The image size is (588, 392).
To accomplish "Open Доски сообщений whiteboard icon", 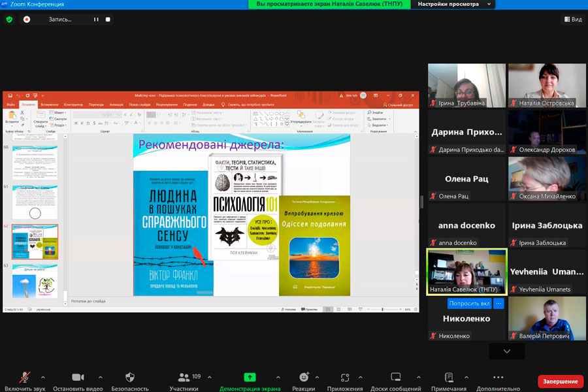I will [x=395, y=378].
